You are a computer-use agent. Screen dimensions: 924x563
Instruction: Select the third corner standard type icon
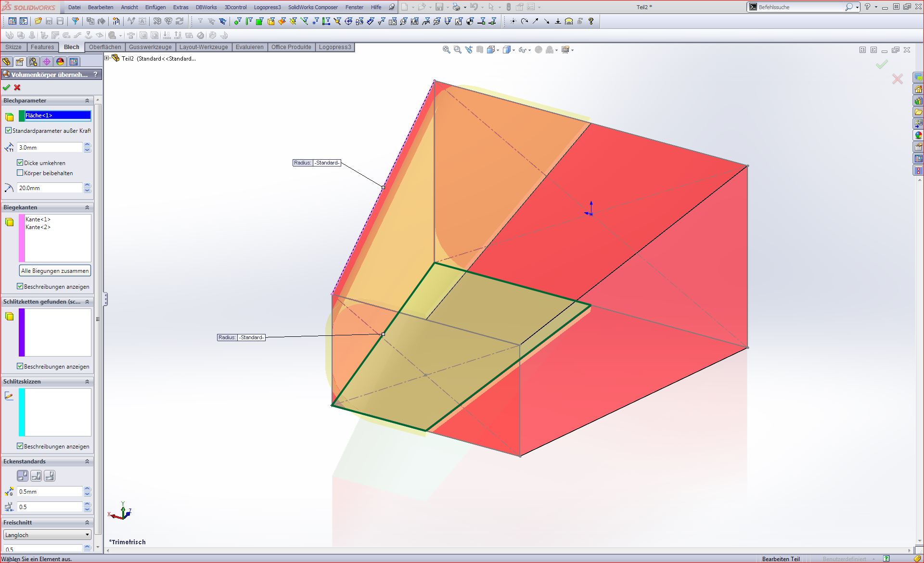50,476
